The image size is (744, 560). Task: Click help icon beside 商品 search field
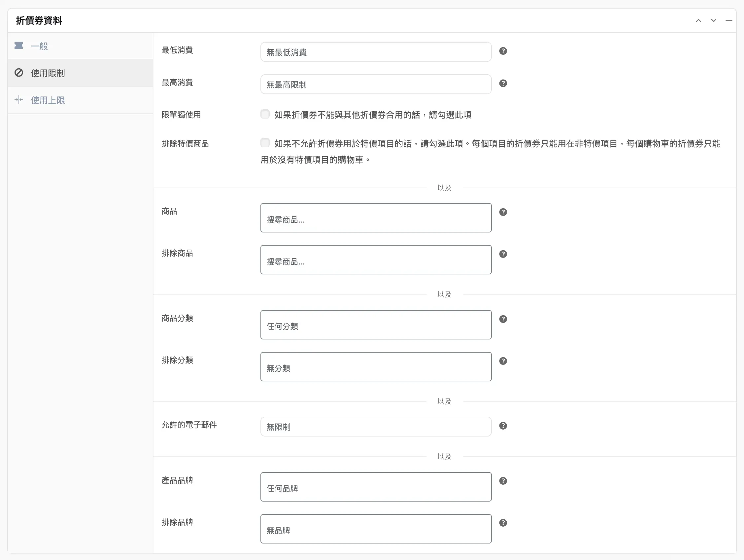[x=503, y=212]
